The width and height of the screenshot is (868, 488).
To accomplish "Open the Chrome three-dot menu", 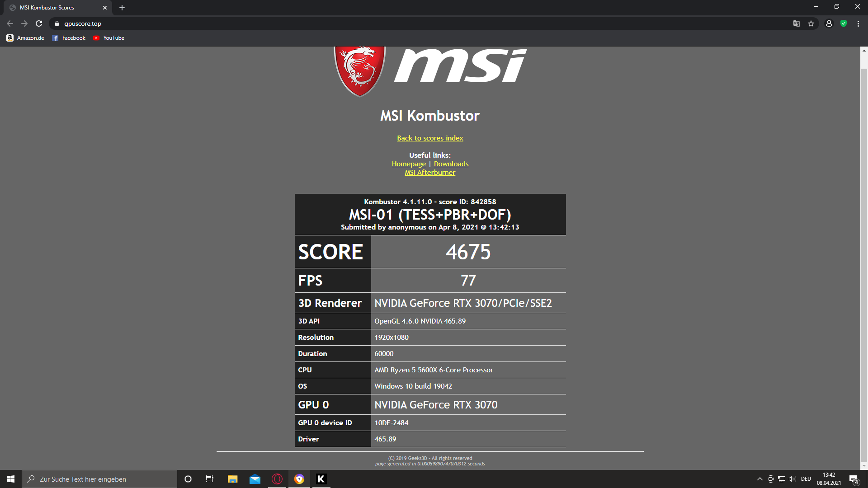I will [858, 23].
